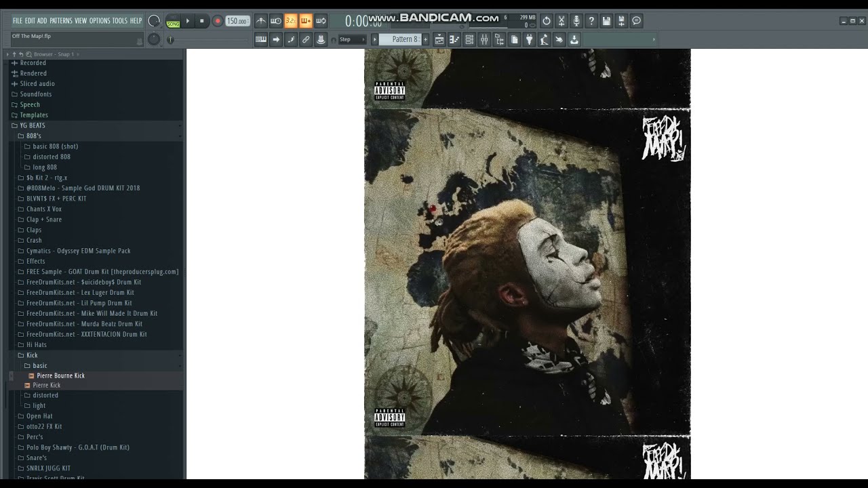This screenshot has width=868, height=488.
Task: Open the Pattern 8 selector
Action: pos(400,39)
